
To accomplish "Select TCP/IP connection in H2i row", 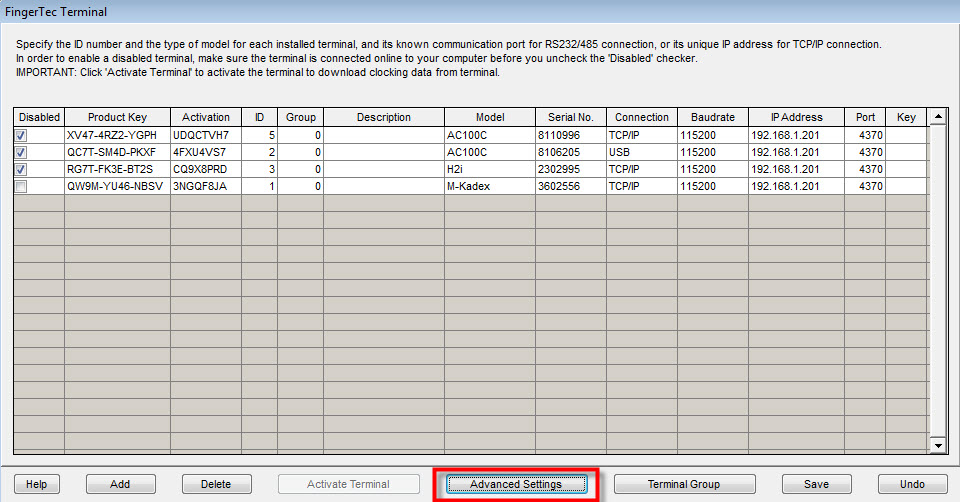I will click(x=642, y=170).
